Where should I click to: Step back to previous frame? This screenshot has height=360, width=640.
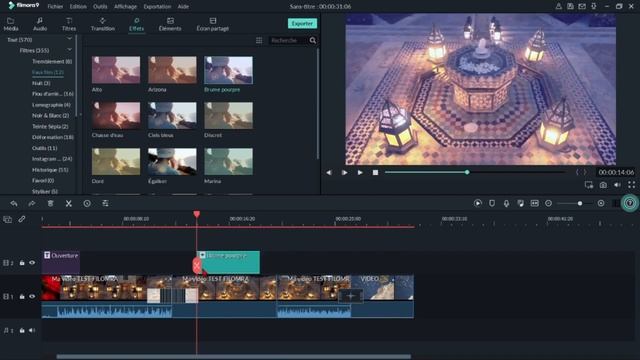pos(329,173)
